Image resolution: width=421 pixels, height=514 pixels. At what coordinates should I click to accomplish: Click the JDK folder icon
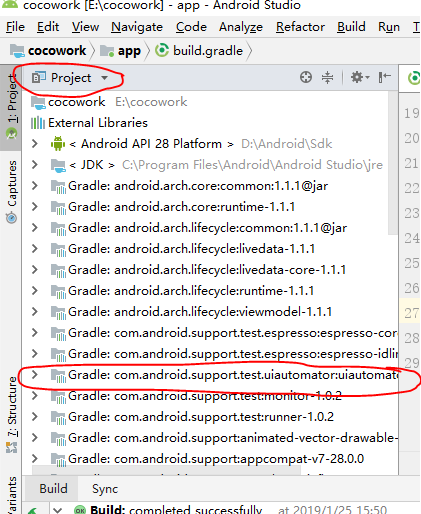pos(58,166)
